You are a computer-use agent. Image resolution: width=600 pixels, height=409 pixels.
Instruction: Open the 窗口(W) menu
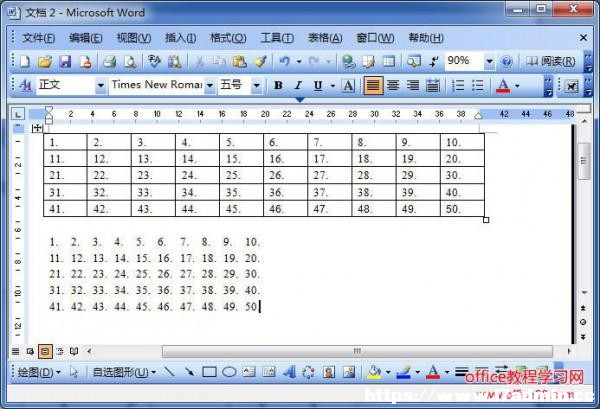coord(375,38)
